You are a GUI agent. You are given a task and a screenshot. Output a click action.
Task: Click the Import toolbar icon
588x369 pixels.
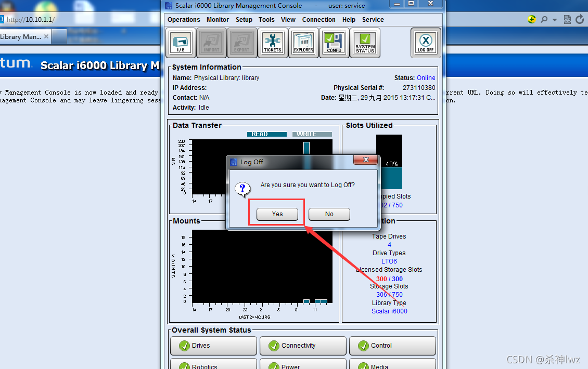click(211, 43)
